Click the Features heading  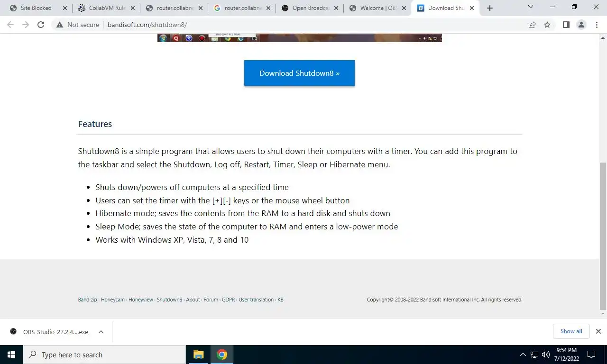(x=95, y=124)
